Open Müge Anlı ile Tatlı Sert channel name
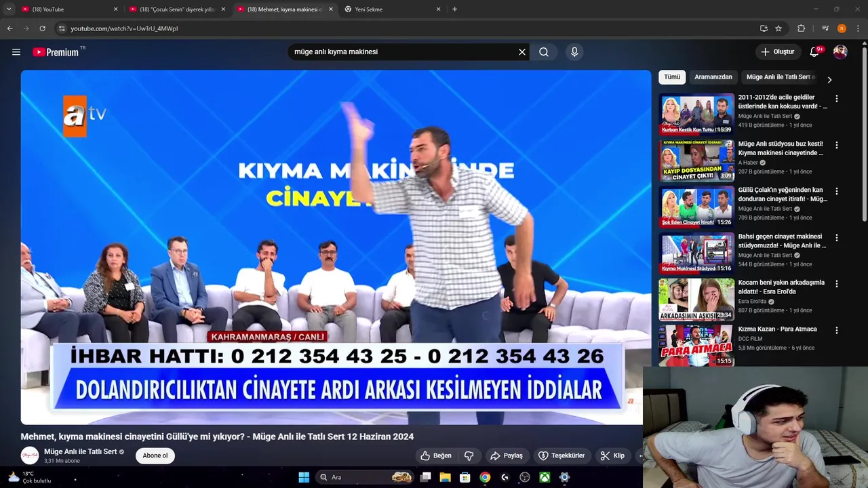 [81, 451]
